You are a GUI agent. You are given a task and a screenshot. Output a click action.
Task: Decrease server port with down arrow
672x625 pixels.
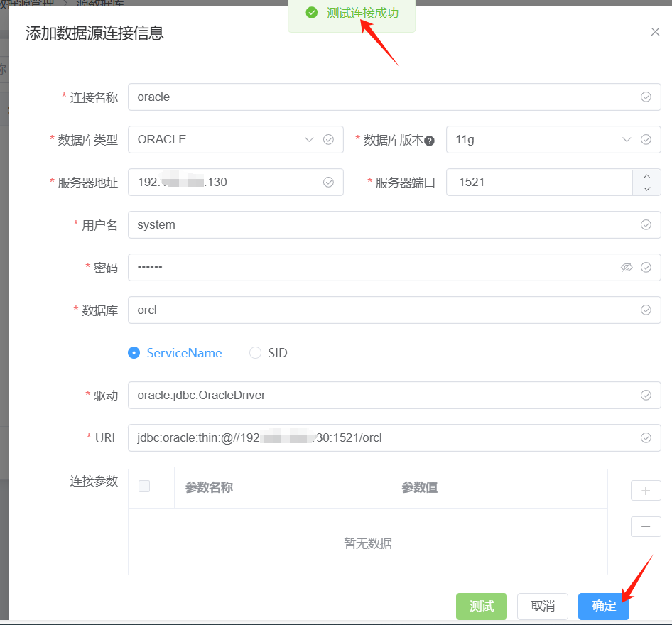pos(646,189)
